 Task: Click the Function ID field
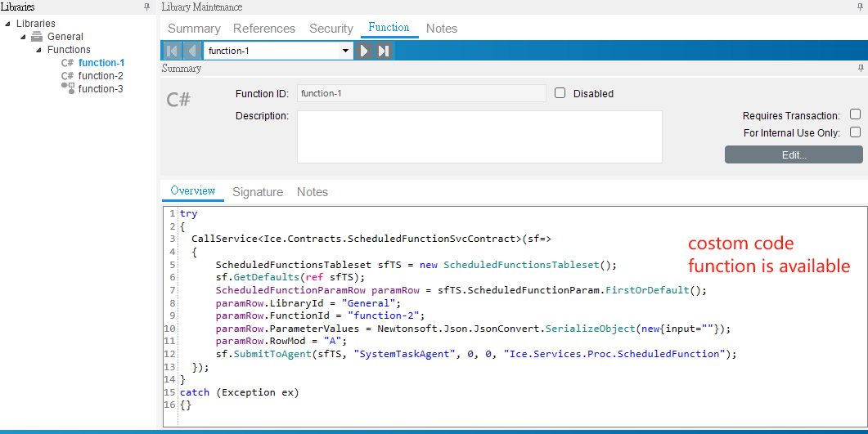pos(421,93)
